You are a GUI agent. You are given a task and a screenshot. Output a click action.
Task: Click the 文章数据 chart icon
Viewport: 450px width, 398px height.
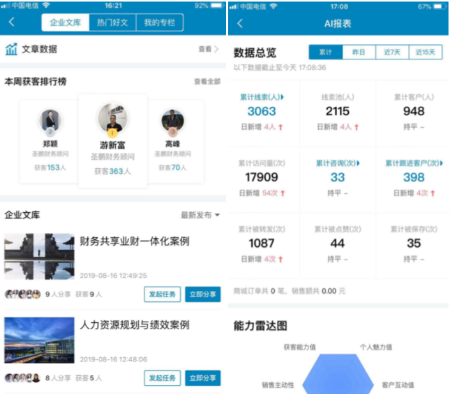[11, 49]
